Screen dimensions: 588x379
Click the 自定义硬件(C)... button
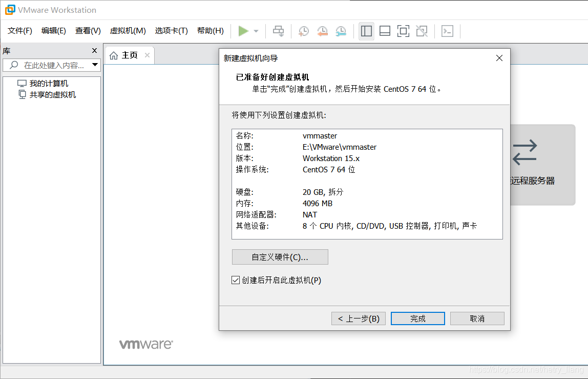pyautogui.click(x=280, y=257)
